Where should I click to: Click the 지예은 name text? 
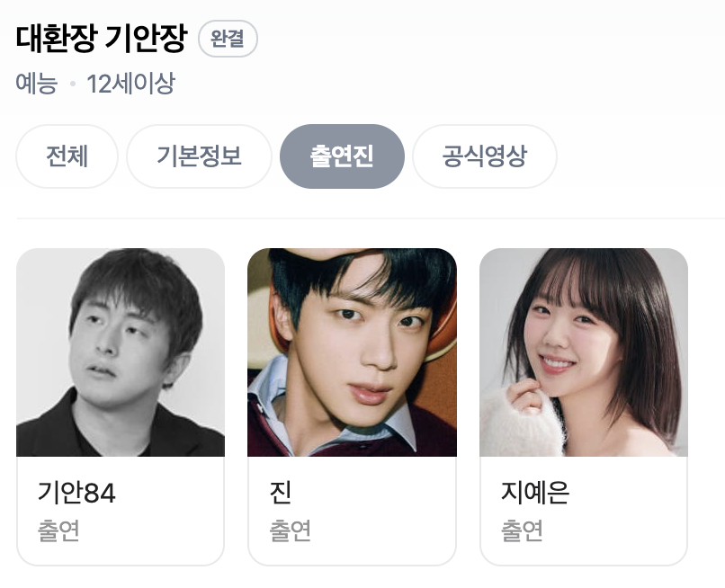pyautogui.click(x=535, y=493)
